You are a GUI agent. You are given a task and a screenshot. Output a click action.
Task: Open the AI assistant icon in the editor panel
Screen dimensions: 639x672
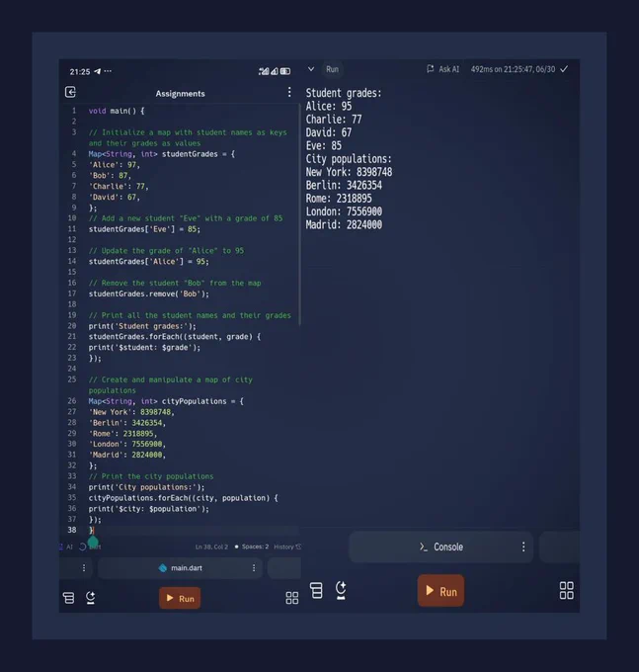click(90, 598)
